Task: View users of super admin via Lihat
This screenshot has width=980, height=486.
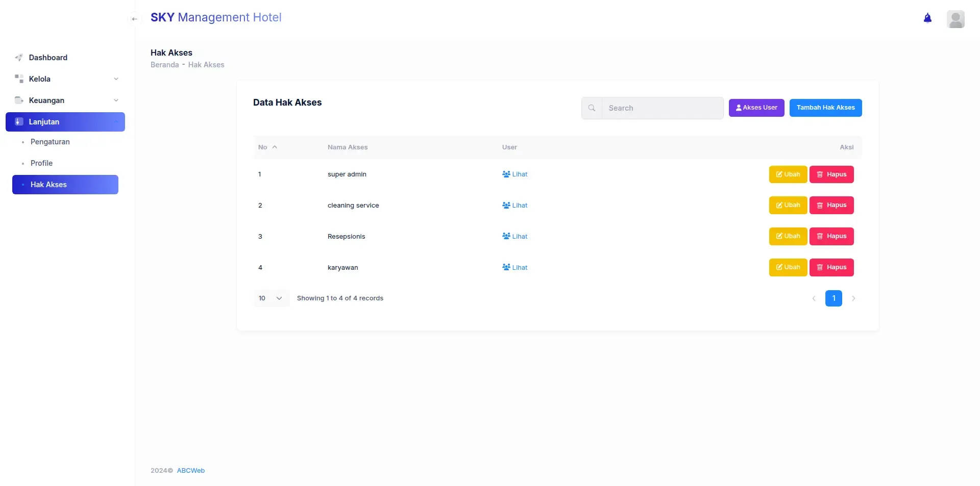Action: click(x=514, y=174)
